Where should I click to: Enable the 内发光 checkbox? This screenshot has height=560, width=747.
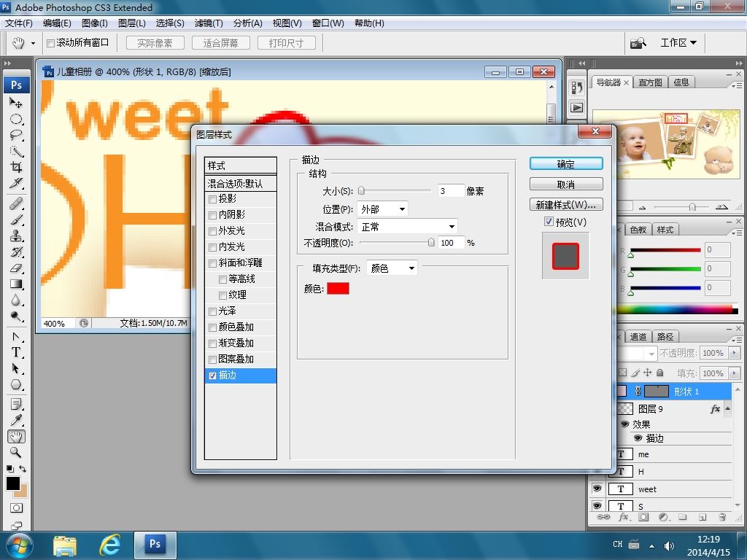tap(212, 247)
